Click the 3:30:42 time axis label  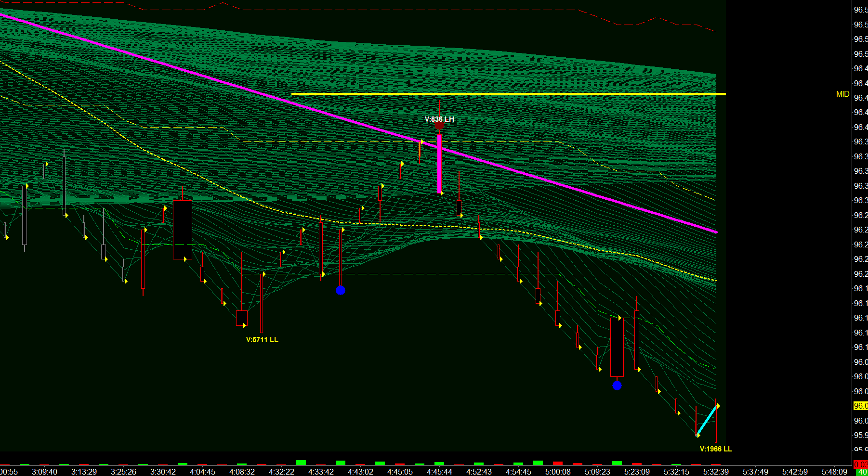click(x=163, y=472)
